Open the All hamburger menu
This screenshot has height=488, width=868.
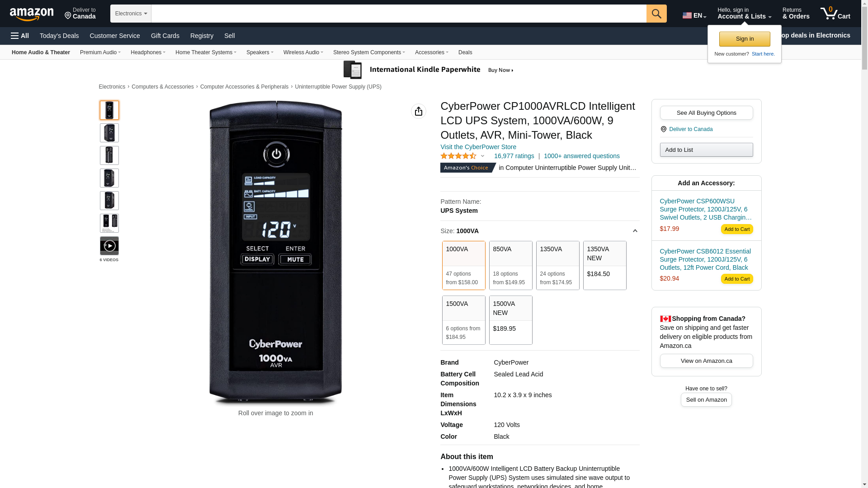20,36
